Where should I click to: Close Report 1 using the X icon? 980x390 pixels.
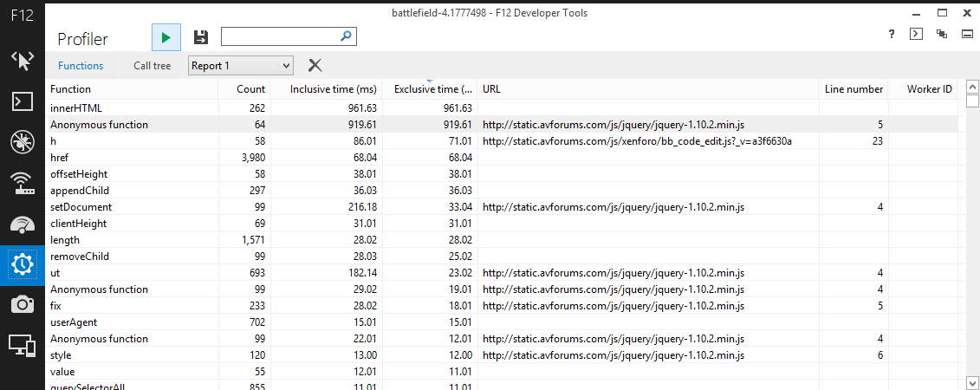(315, 66)
